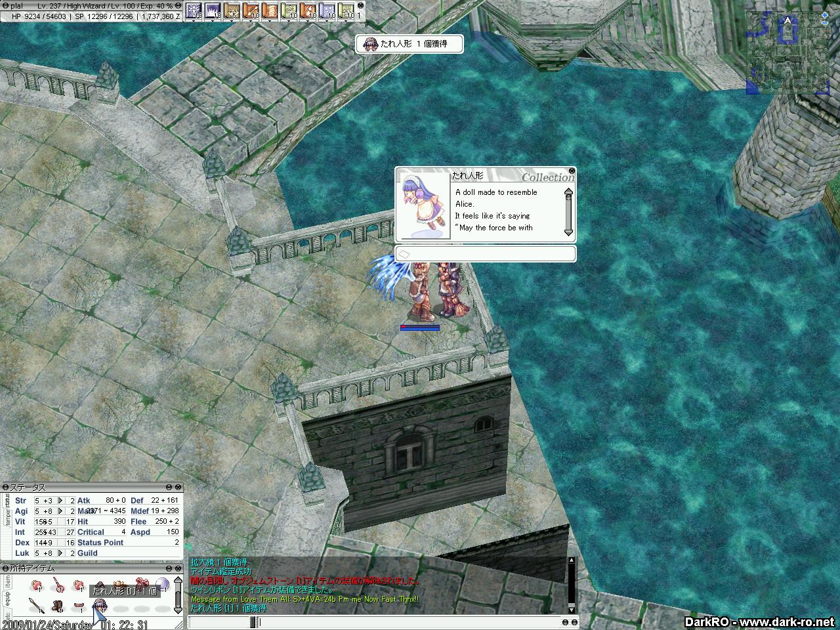Select the brown boots in inventory

click(x=58, y=605)
